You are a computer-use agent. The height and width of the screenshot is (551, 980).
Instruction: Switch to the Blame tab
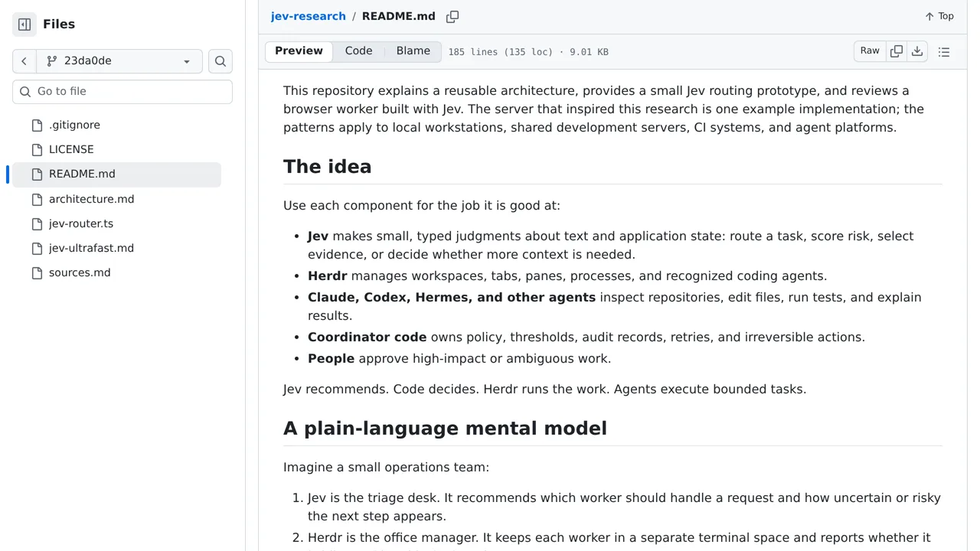pyautogui.click(x=413, y=51)
